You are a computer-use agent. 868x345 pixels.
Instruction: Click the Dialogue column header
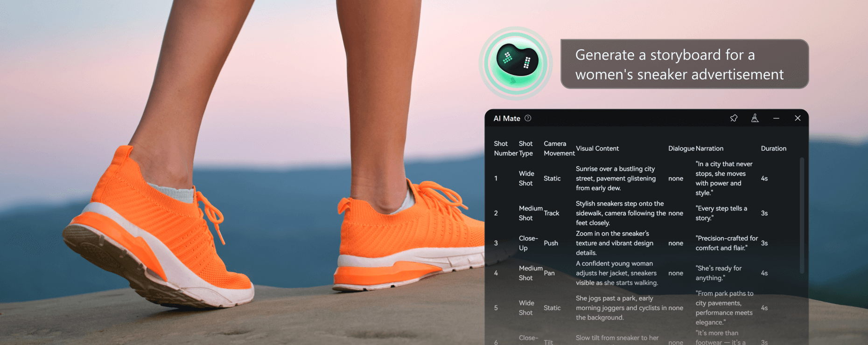[x=681, y=148]
